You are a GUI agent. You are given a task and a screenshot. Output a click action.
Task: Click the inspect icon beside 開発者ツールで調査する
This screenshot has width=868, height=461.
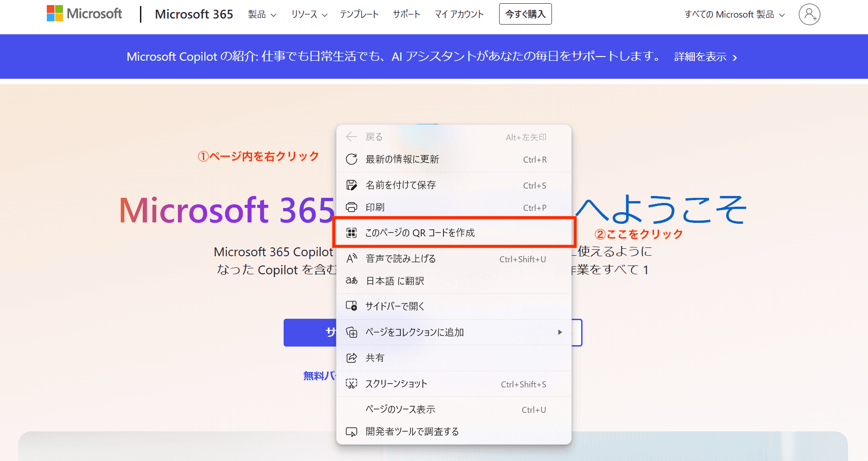coord(352,432)
